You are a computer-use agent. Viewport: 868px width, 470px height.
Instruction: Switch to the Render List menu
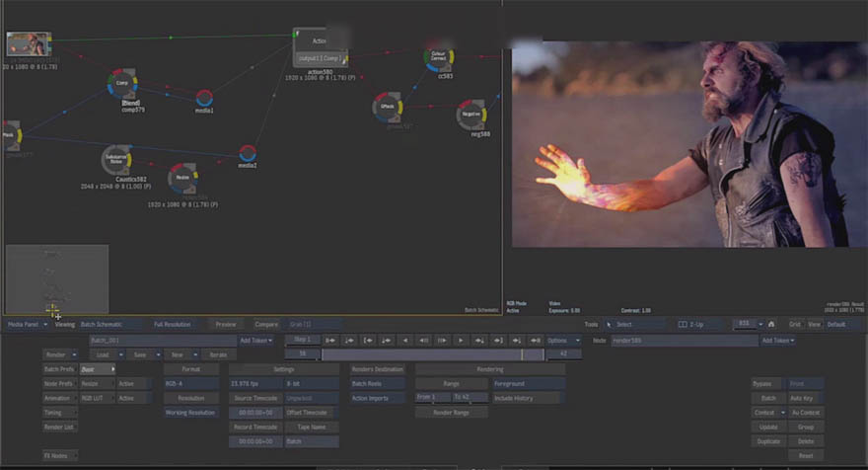coord(59,427)
